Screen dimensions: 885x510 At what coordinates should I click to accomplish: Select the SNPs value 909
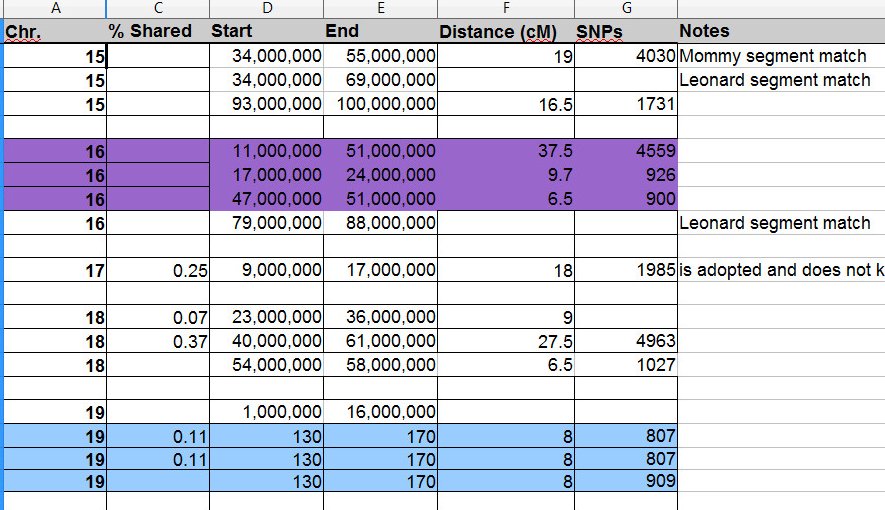pyautogui.click(x=626, y=481)
